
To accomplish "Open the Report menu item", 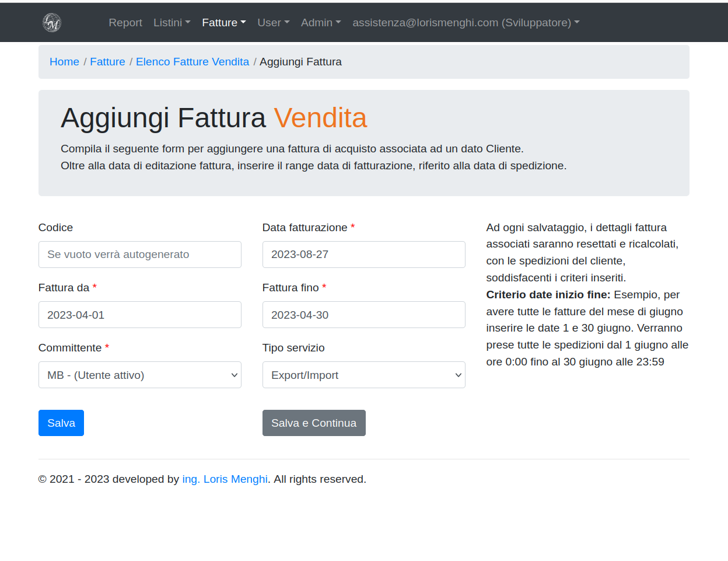I will [x=125, y=23].
